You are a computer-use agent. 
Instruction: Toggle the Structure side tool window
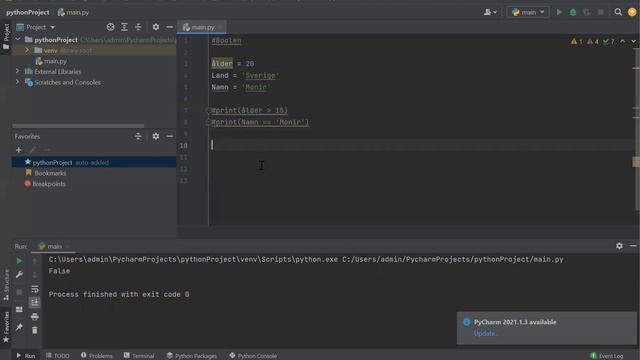6,285
